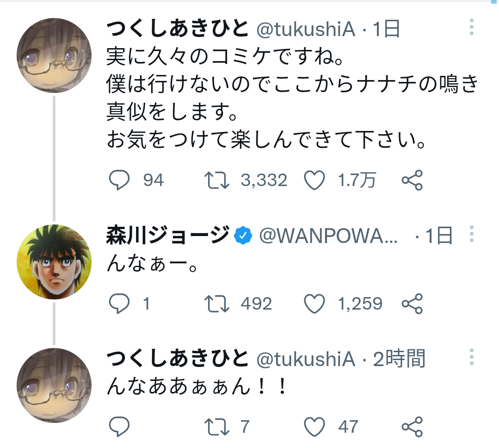Image resolution: width=499 pixels, height=448 pixels.
Task: Open つくしあきひと's profile picture on first tweet
Action: [54, 56]
